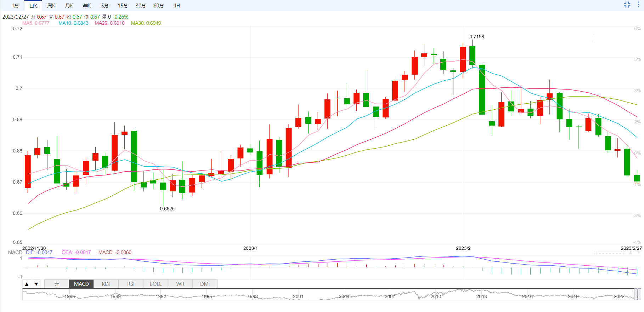The width and height of the screenshot is (644, 312).
Task: Switch indicator to WR
Action: pos(180,284)
